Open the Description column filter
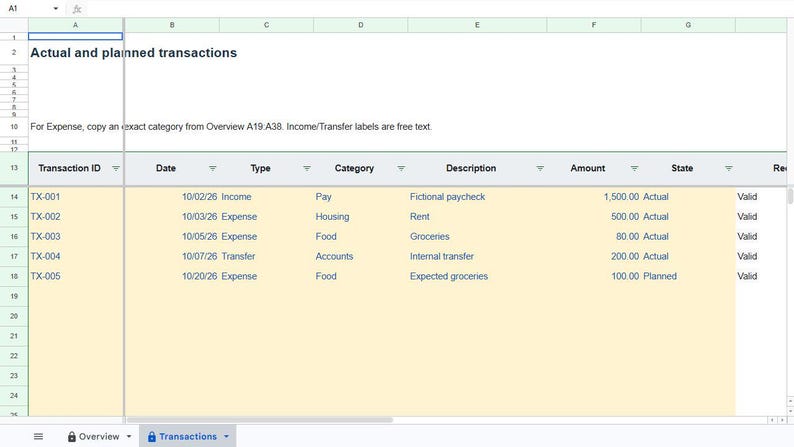 point(540,169)
